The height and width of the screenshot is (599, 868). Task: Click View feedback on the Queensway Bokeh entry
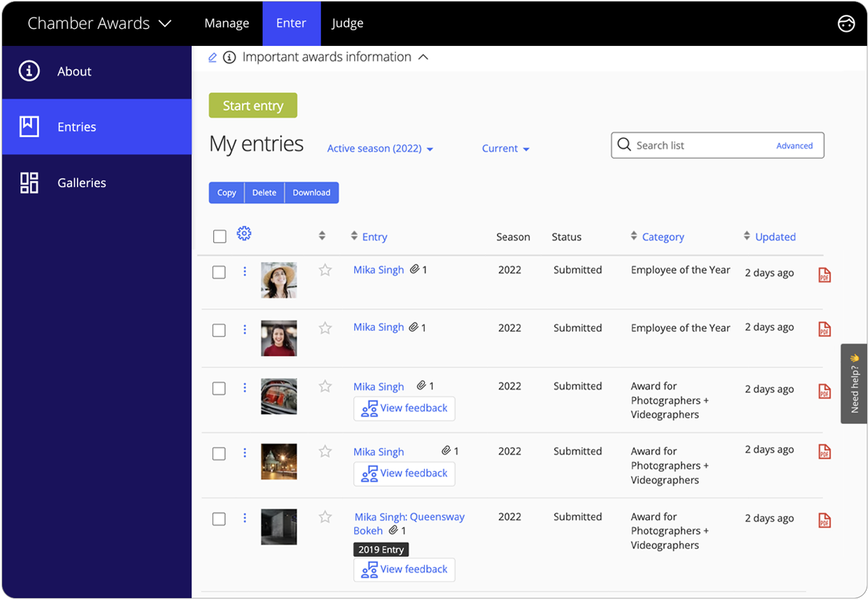tap(404, 569)
